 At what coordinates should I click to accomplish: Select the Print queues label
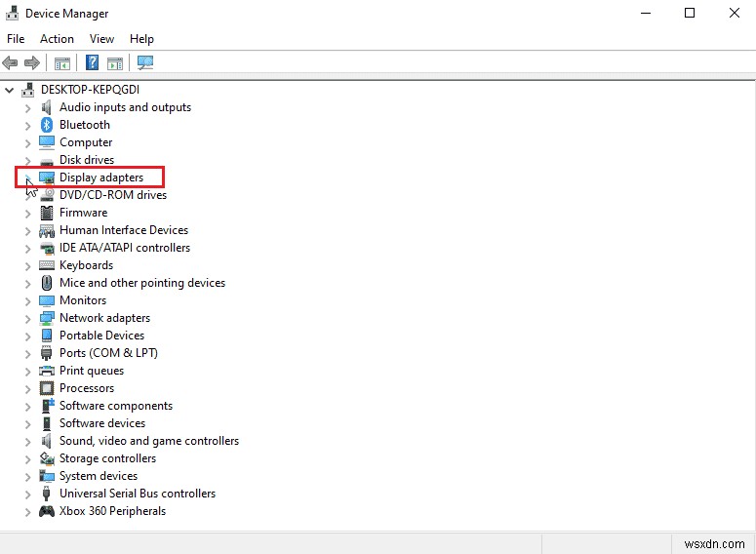tap(92, 371)
